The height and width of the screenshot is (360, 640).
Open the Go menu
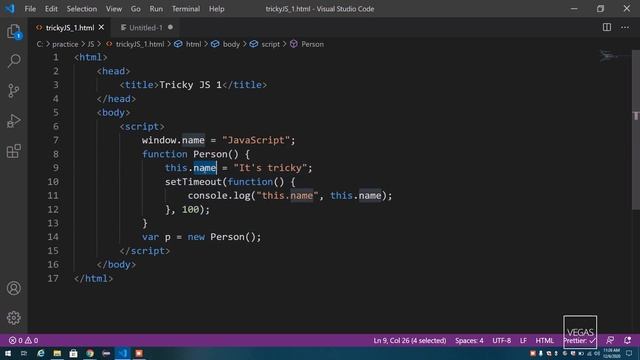coord(136,9)
